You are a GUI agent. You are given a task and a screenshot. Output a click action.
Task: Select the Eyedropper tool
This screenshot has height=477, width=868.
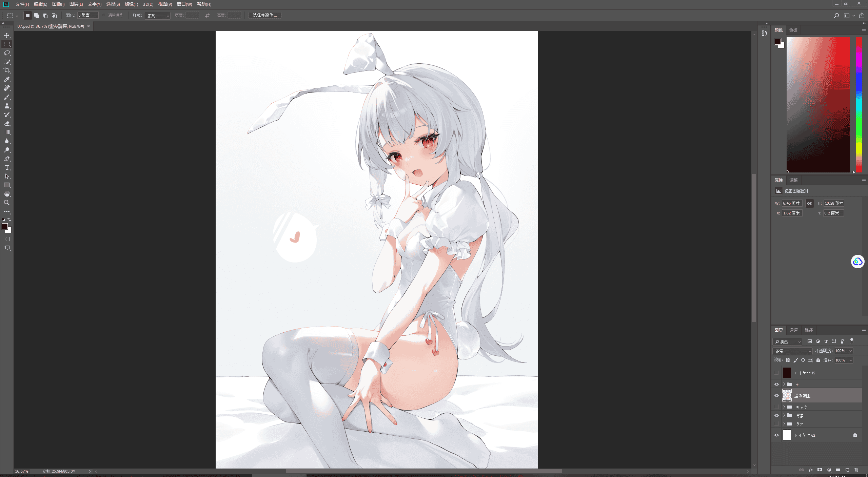7,79
